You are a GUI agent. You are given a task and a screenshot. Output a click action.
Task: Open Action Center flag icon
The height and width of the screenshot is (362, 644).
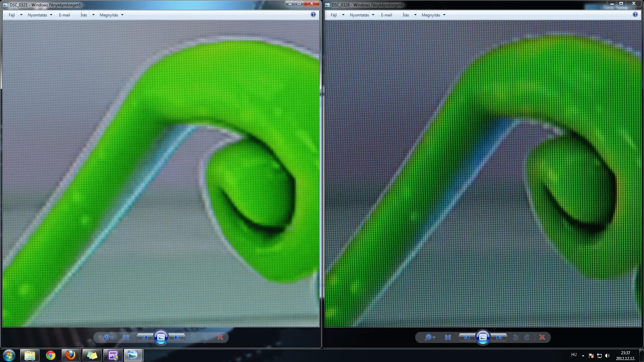tap(591, 356)
